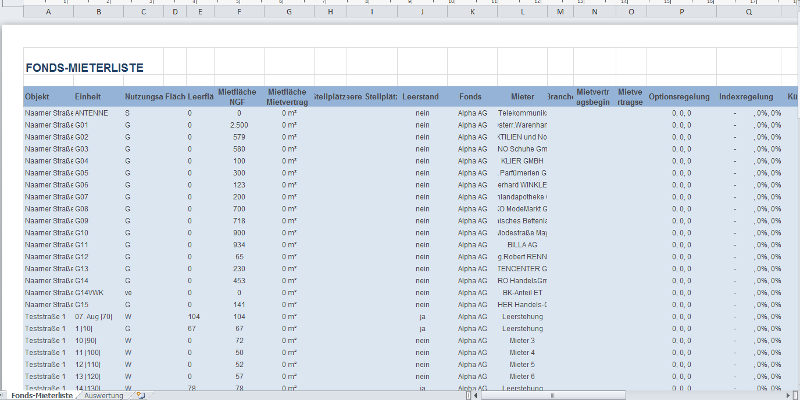Click the Einheit table header
This screenshot has width=800, height=400.
[98, 96]
